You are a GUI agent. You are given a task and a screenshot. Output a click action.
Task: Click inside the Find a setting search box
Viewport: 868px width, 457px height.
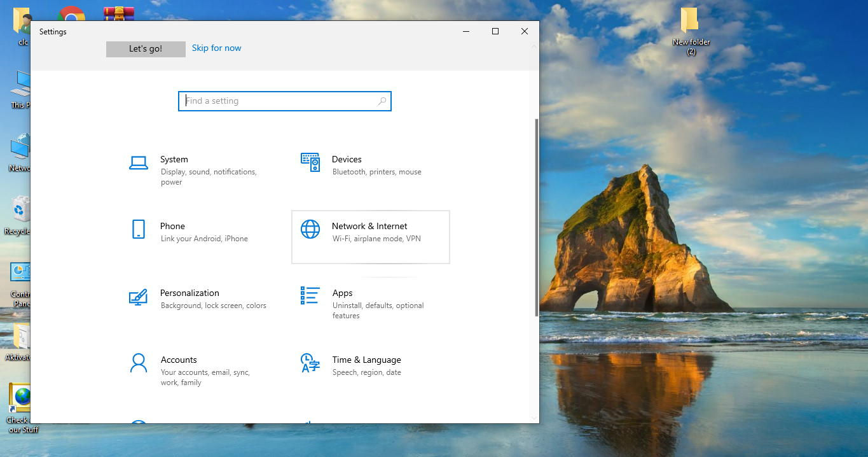point(280,101)
